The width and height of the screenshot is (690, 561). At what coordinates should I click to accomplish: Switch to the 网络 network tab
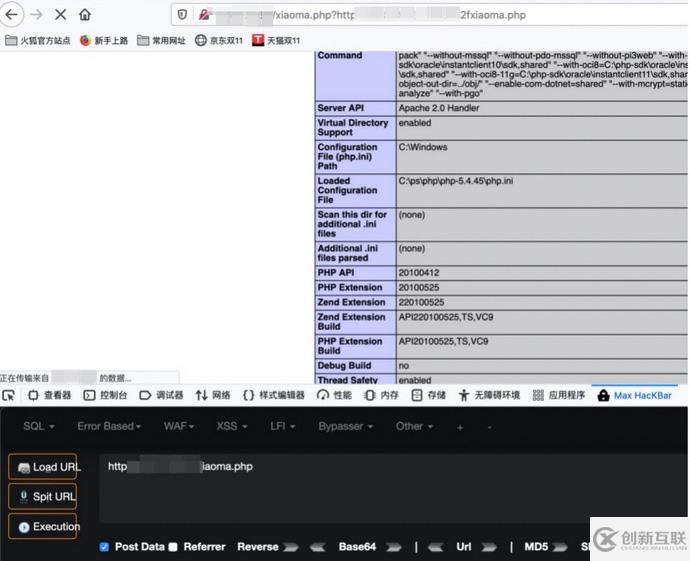[213, 395]
